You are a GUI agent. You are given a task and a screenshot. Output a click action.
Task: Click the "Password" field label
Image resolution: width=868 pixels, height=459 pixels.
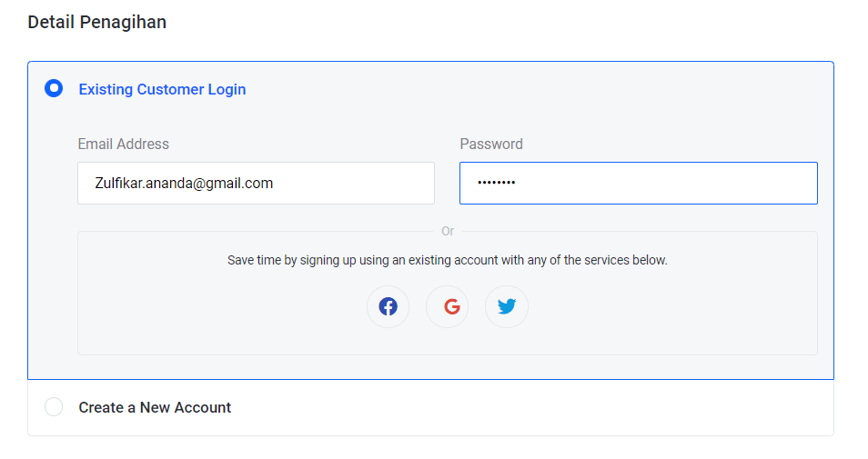491,144
